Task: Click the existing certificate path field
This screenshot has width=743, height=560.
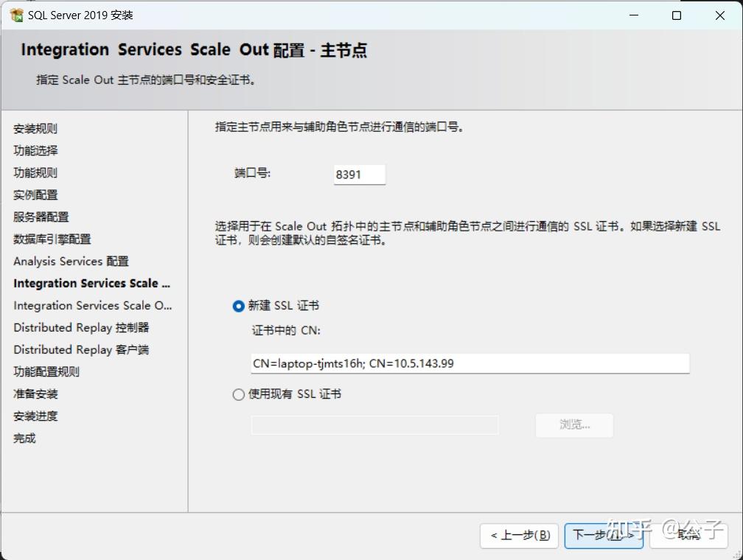Action: (374, 425)
